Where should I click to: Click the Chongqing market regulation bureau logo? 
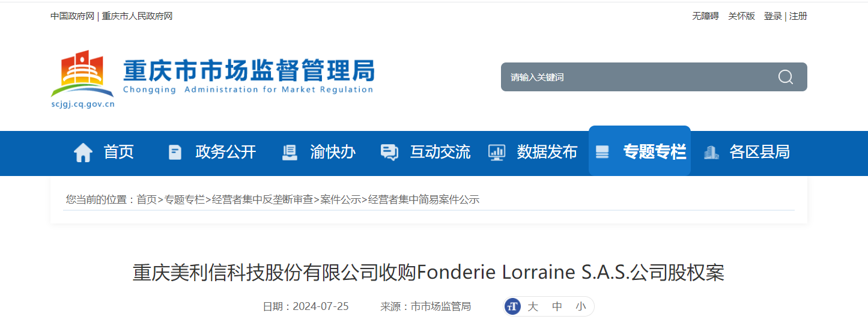click(213, 79)
